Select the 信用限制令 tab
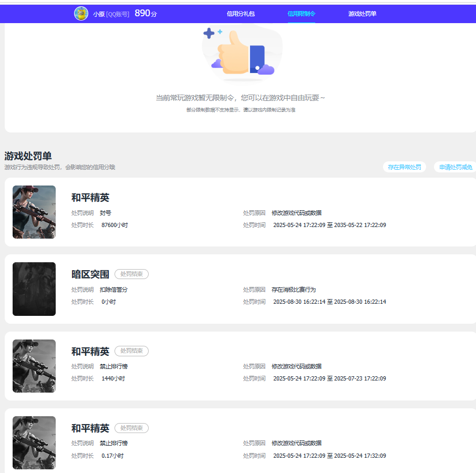476x473 pixels. (302, 14)
